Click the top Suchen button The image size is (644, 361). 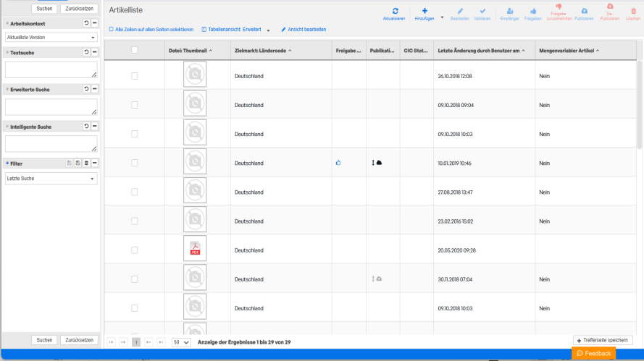point(44,9)
